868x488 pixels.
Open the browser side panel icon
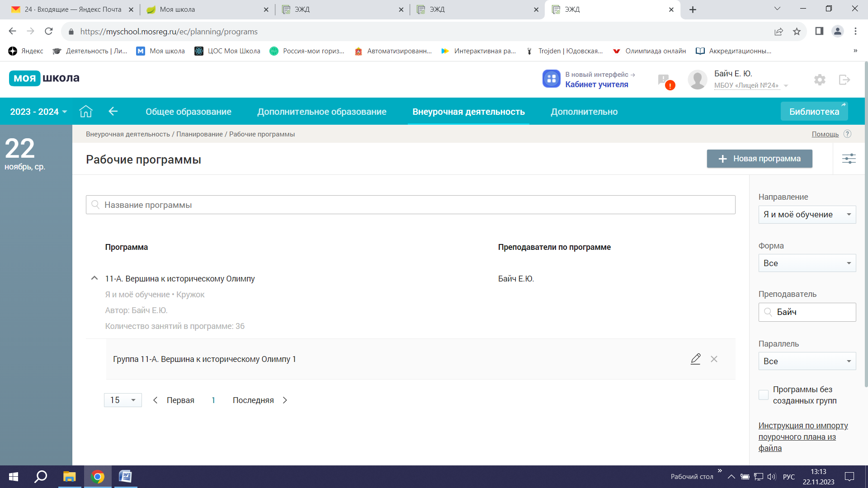(x=819, y=31)
